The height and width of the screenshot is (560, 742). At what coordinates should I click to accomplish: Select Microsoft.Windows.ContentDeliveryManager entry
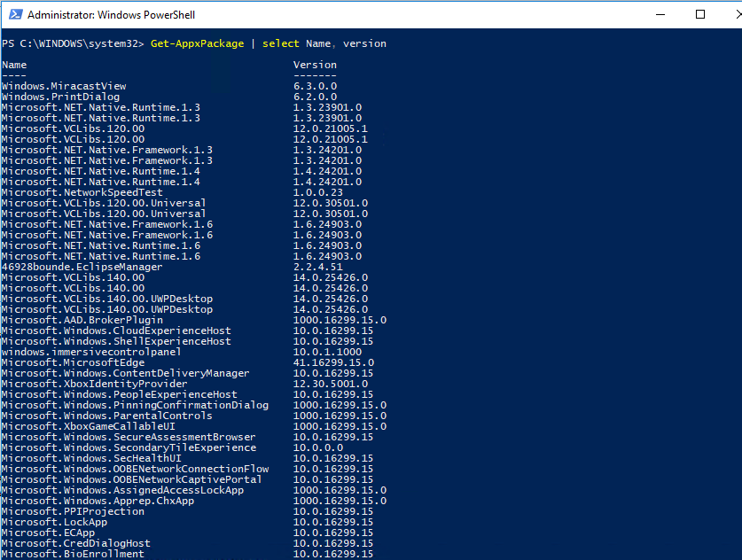click(125, 373)
